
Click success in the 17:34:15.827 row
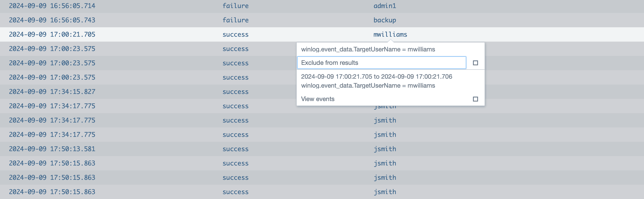click(235, 92)
